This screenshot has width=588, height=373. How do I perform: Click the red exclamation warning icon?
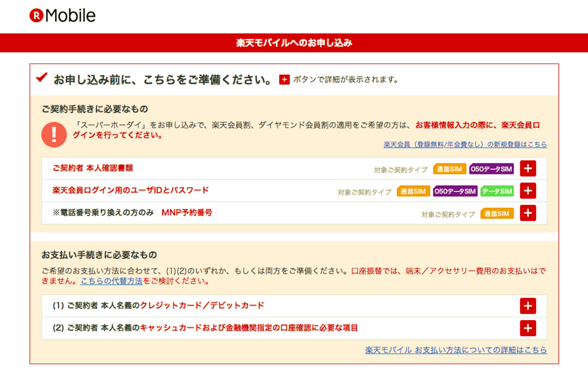[x=54, y=135]
